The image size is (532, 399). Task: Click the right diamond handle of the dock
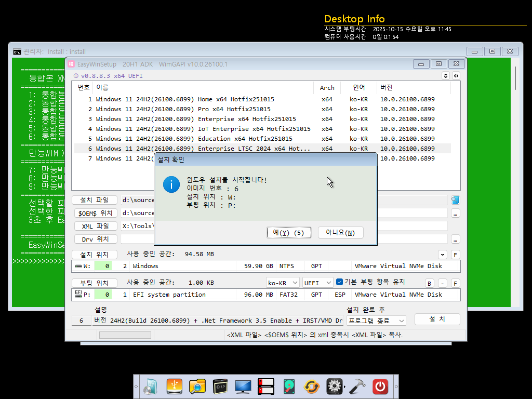(x=396, y=387)
